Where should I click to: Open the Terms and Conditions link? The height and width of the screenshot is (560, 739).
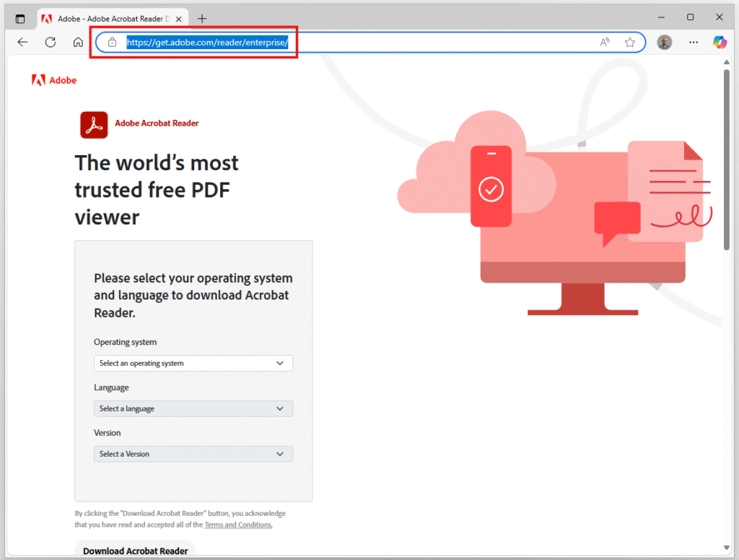tap(238, 525)
